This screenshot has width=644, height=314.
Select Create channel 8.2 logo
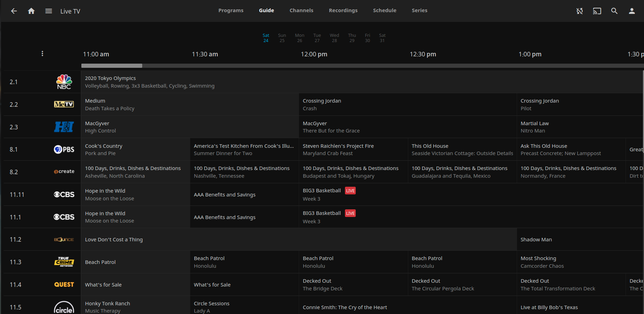(x=64, y=171)
